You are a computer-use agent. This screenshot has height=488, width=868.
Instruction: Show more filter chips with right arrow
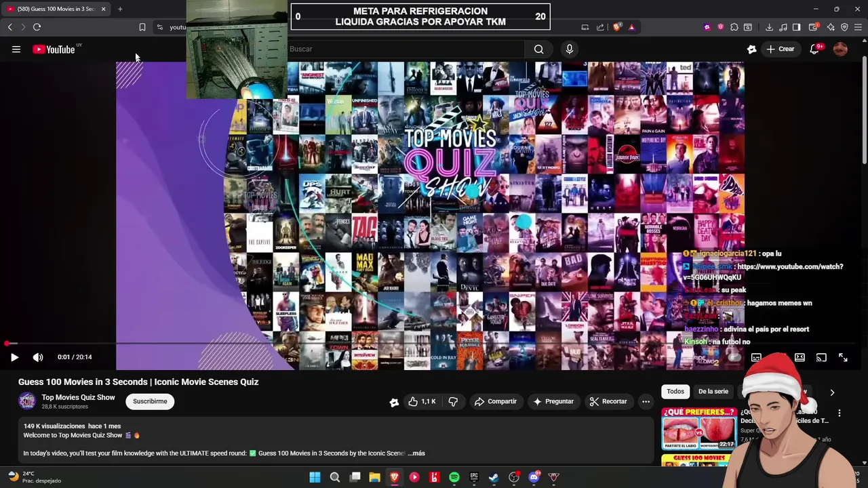(x=832, y=392)
